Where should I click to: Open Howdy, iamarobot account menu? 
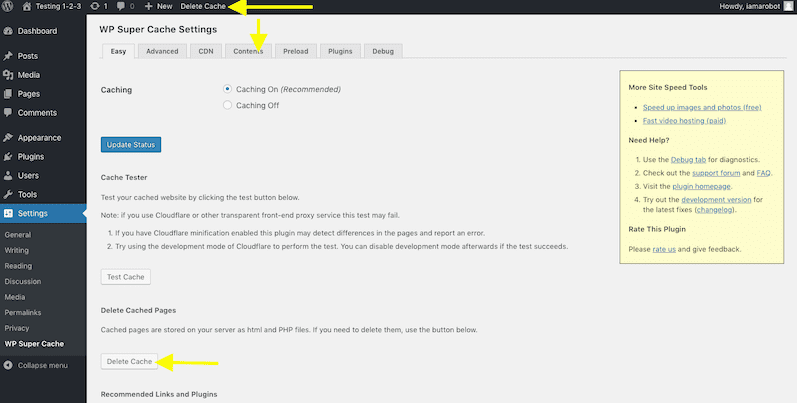(x=750, y=7)
